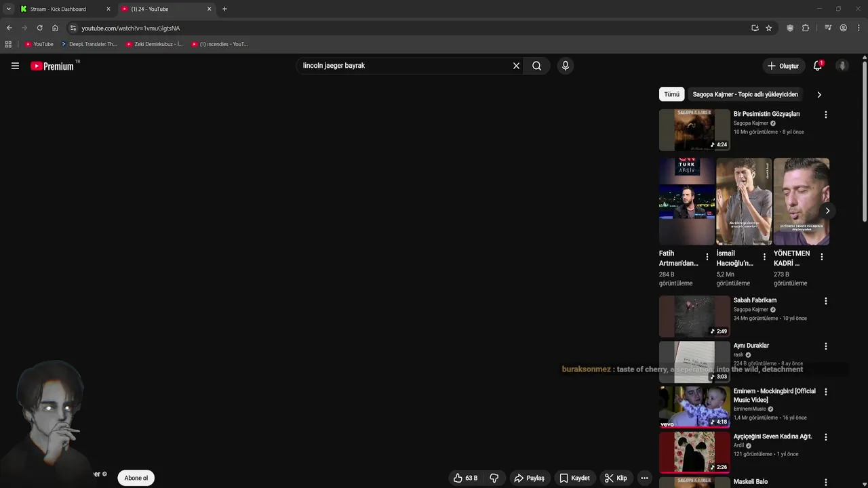Viewport: 868px width, 488px height.
Task: Open the YouTube hamburger guide menu
Action: 15,66
